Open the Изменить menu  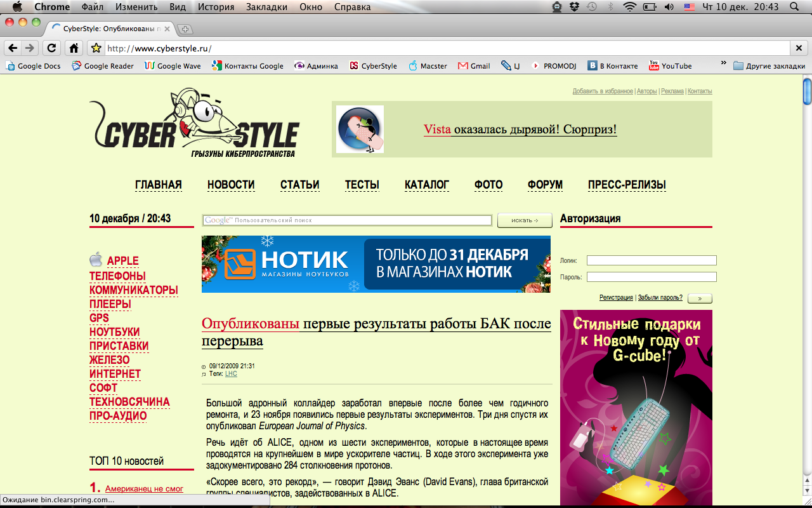[138, 7]
